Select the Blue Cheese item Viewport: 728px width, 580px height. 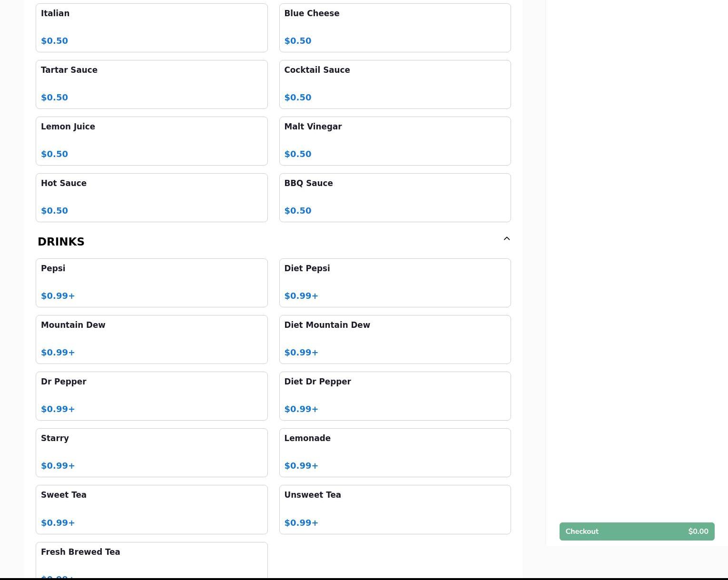394,28
